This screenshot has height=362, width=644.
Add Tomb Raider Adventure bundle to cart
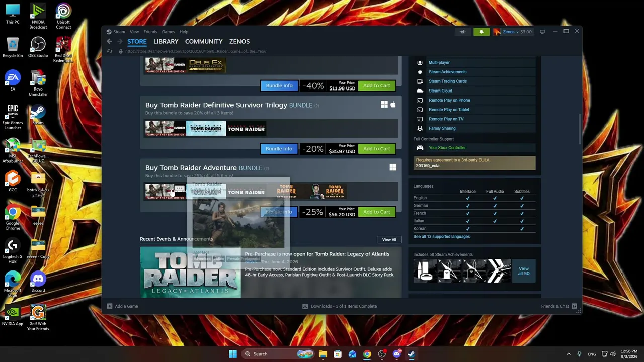point(376,212)
